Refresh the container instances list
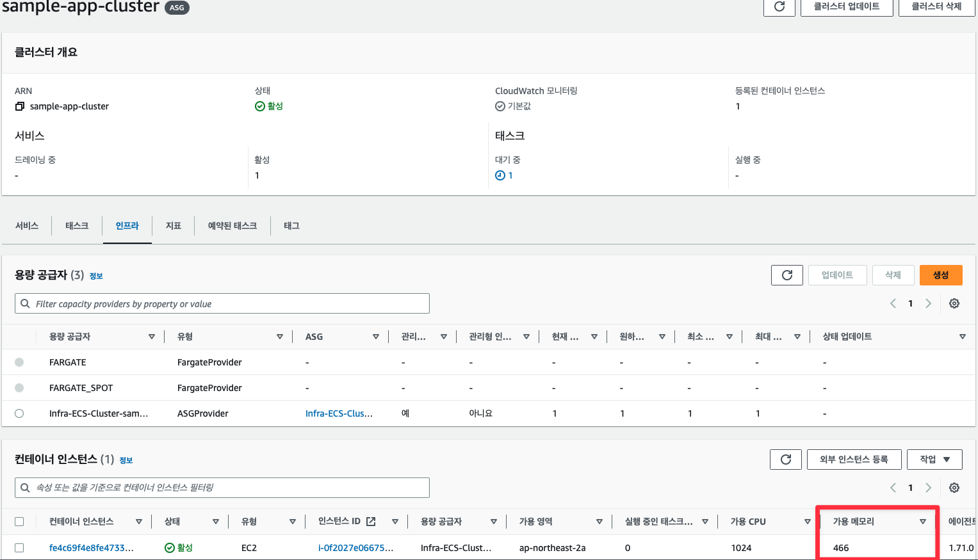978x560 pixels. point(786,460)
